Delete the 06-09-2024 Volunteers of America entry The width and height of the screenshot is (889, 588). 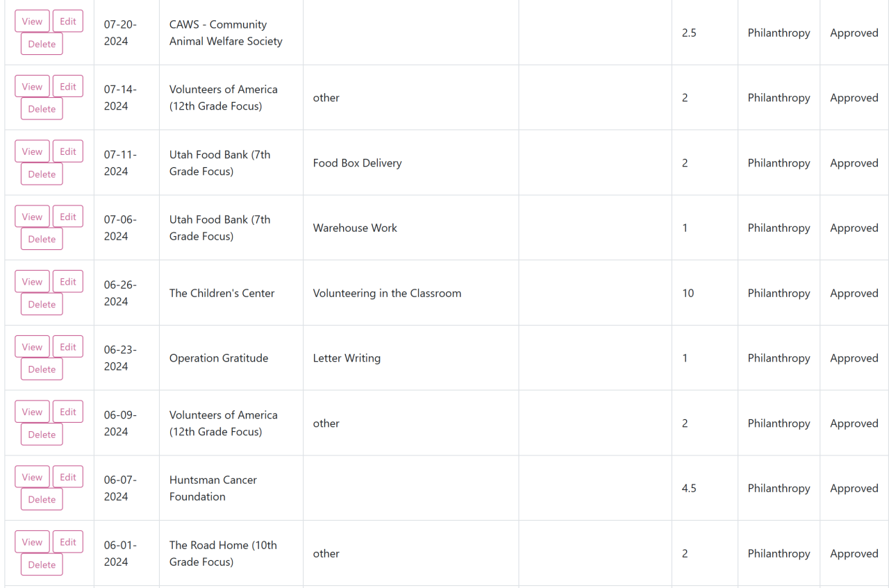[42, 435]
